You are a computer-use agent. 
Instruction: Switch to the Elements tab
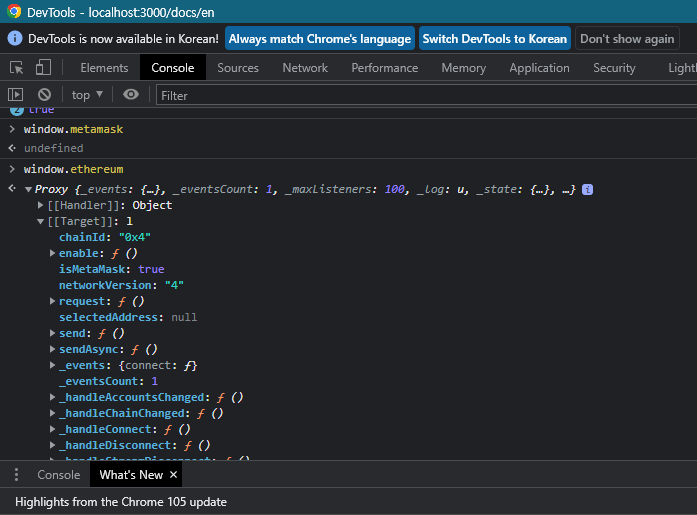[x=104, y=68]
